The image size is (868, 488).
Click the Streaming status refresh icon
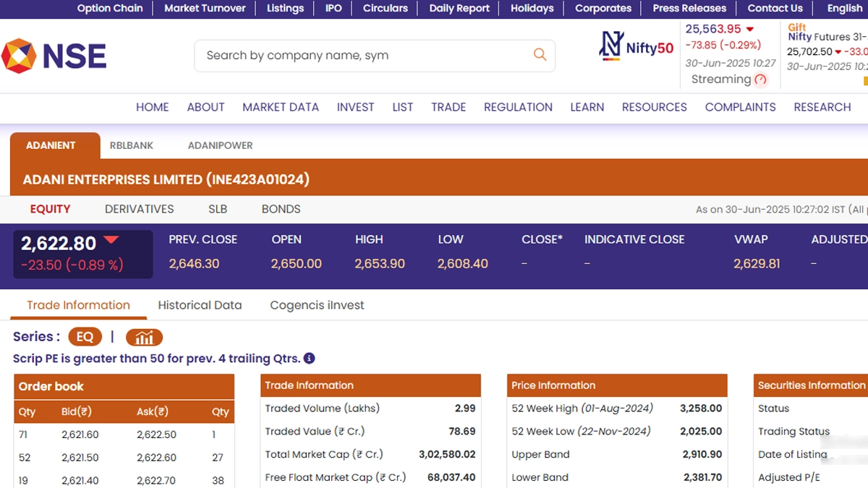(x=760, y=80)
